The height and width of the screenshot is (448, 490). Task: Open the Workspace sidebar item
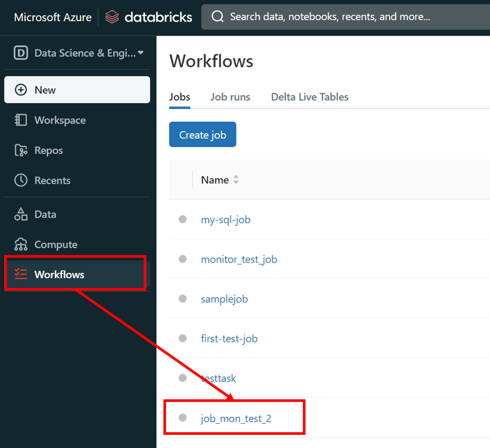(x=77, y=120)
